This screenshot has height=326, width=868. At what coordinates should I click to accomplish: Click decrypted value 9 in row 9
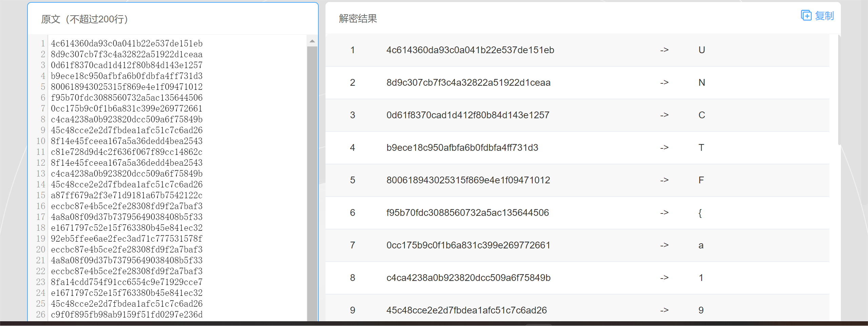[701, 310]
